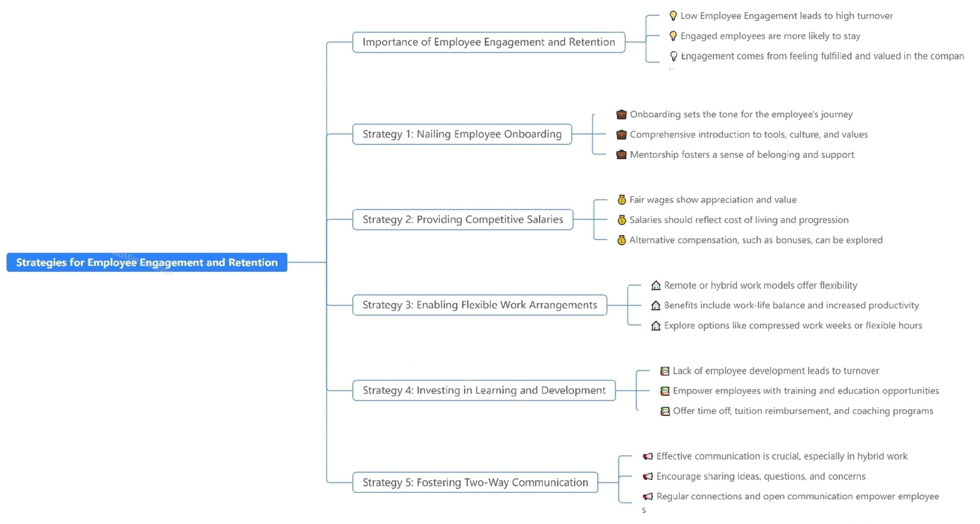Click text 'Remote or hybrid work models offer flexibility'

pos(761,286)
